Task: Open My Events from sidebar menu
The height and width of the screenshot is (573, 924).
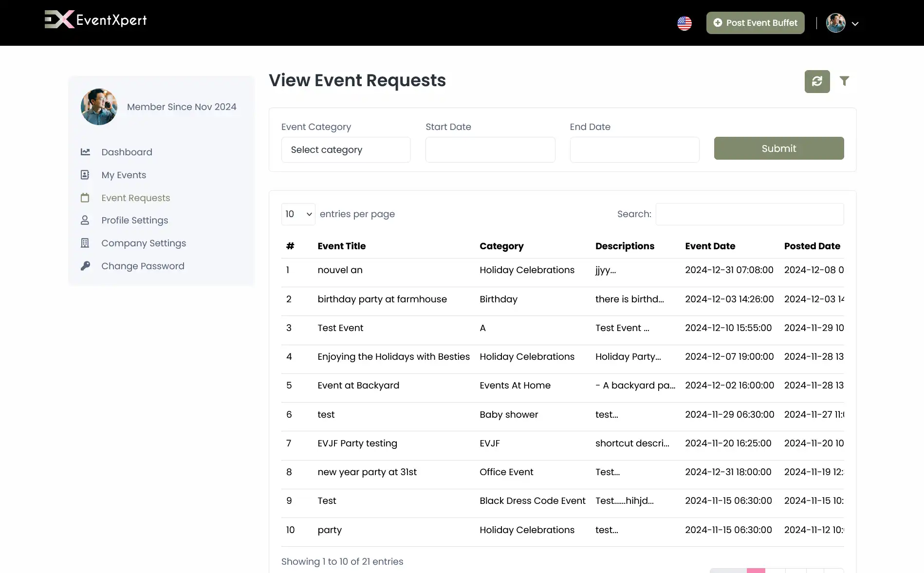Action: (124, 175)
